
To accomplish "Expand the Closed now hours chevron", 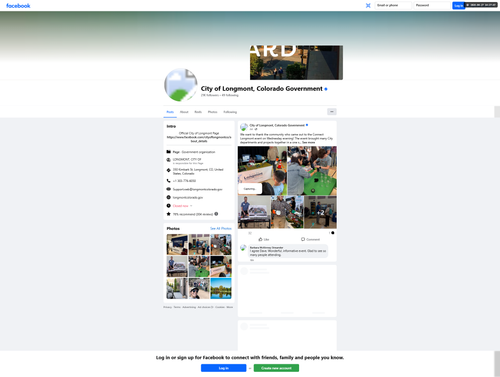I will pos(191,206).
